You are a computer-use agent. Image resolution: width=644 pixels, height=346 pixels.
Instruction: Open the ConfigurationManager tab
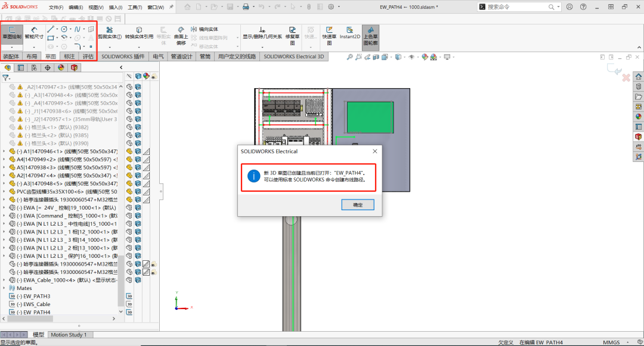click(x=34, y=68)
